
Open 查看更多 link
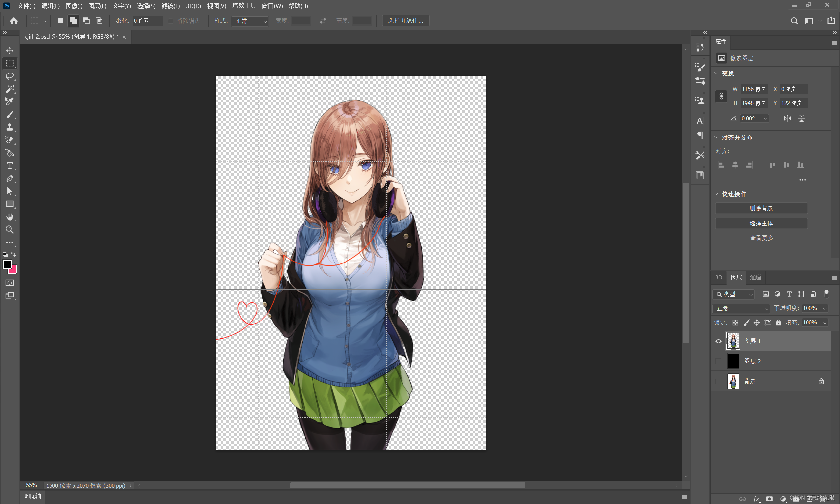tap(762, 238)
